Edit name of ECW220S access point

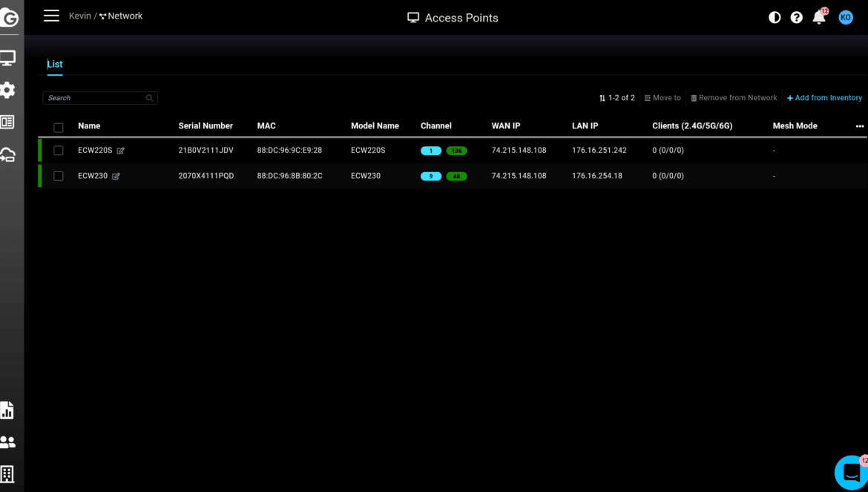point(121,151)
